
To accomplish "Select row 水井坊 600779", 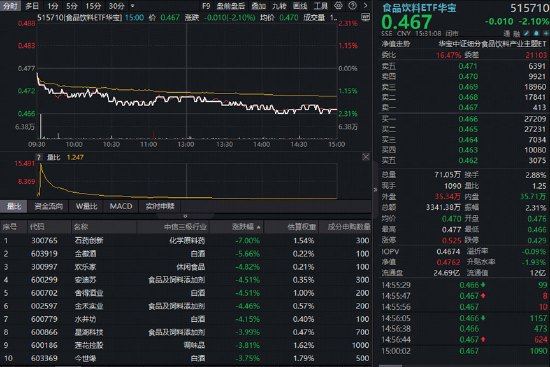I will 186,319.
